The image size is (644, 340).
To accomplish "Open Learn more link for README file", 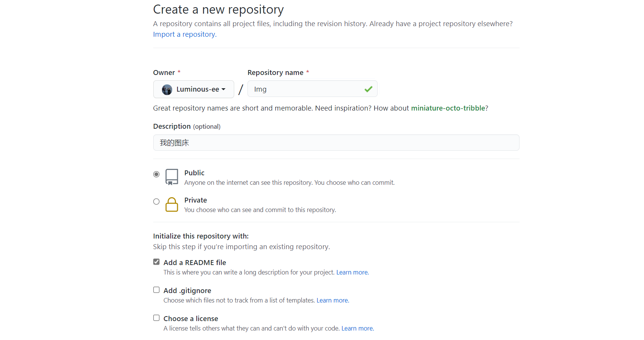I will pos(353,272).
